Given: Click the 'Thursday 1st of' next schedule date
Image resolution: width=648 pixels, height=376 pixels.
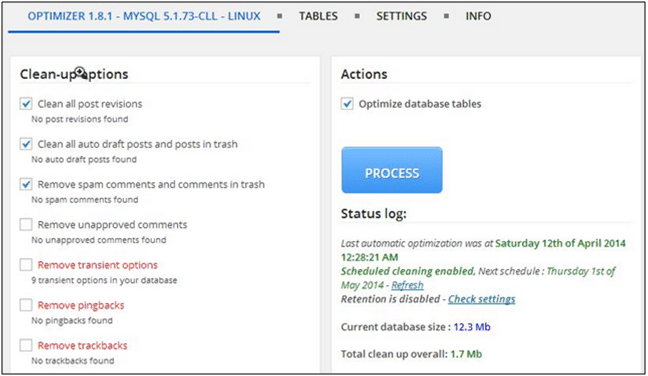Looking at the screenshot, I should pyautogui.click(x=581, y=271).
